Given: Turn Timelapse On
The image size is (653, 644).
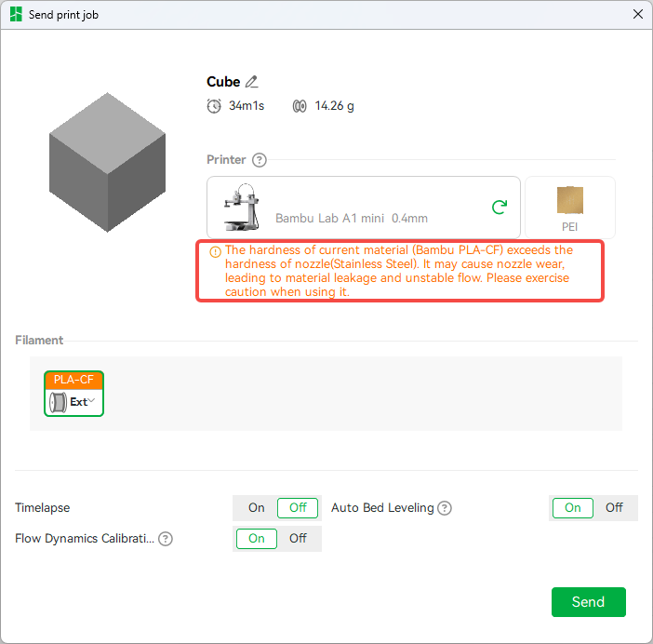Looking at the screenshot, I should 256,508.
